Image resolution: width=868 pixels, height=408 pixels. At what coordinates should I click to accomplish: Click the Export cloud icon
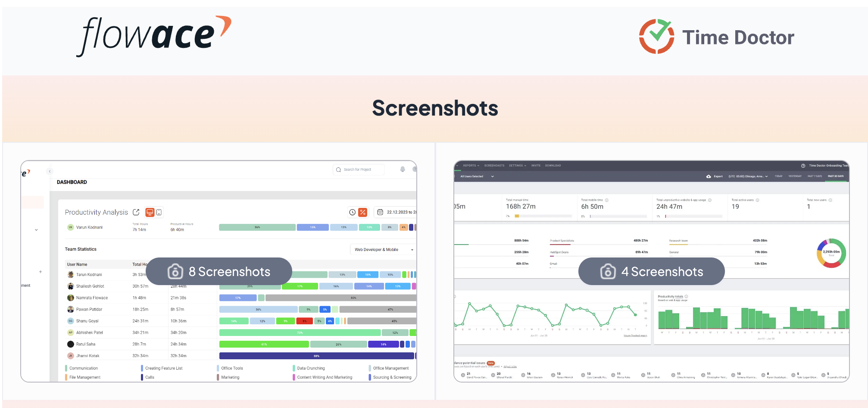pos(709,176)
